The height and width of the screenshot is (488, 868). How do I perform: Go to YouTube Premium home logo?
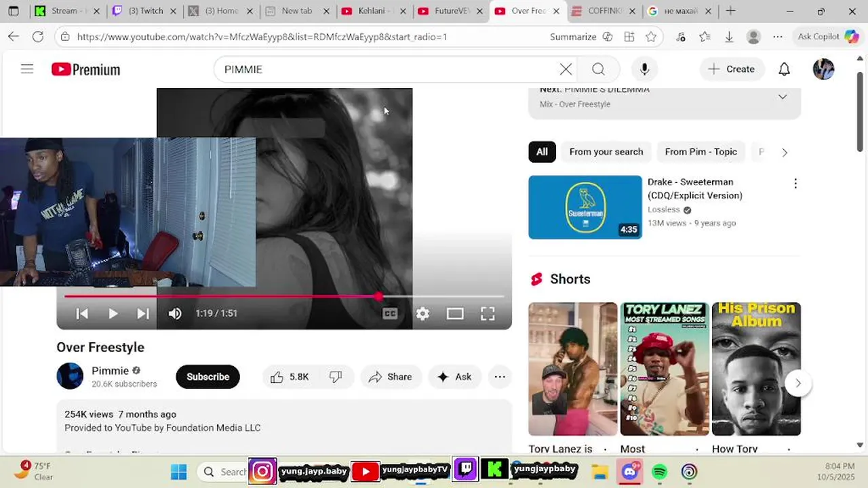(x=86, y=69)
